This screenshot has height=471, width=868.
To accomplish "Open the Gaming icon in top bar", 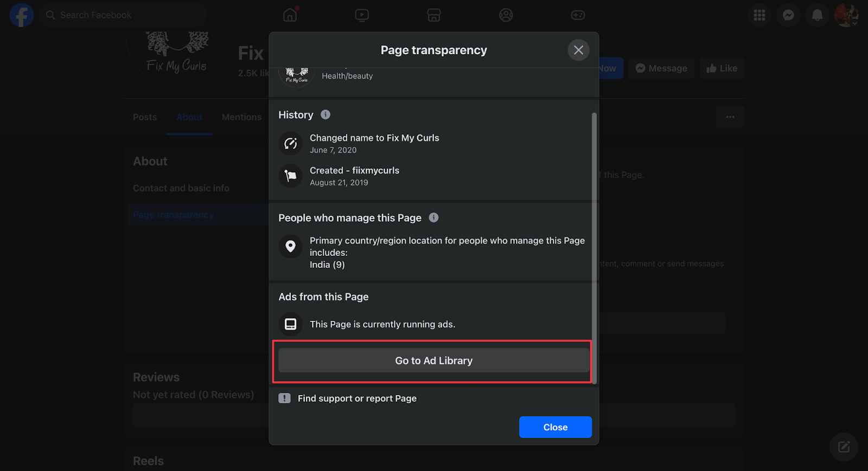I will pyautogui.click(x=578, y=15).
